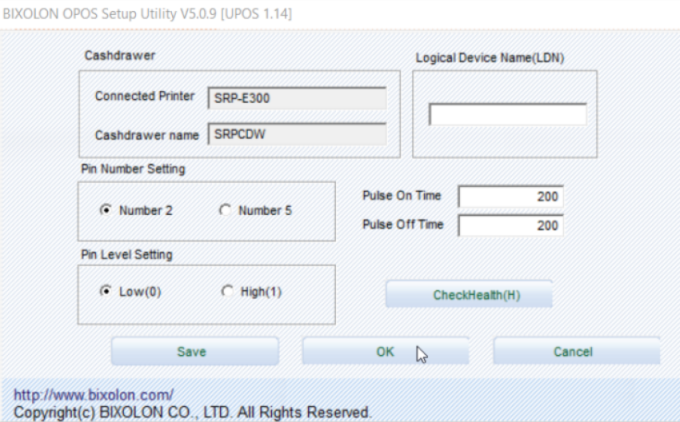This screenshot has height=422, width=680.
Task: Click the BIXOLON OPOS Setup Utility title
Action: click(147, 14)
